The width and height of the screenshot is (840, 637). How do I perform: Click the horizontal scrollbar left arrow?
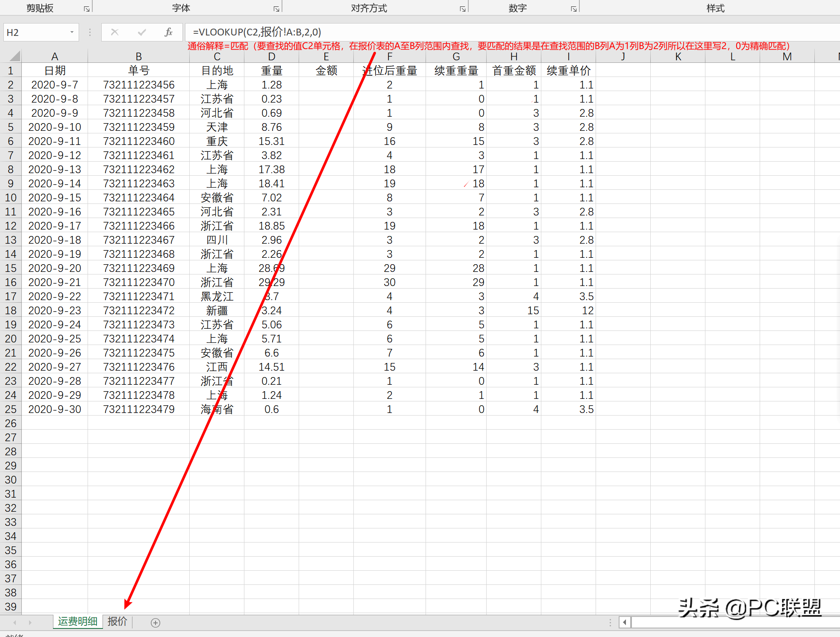point(625,622)
